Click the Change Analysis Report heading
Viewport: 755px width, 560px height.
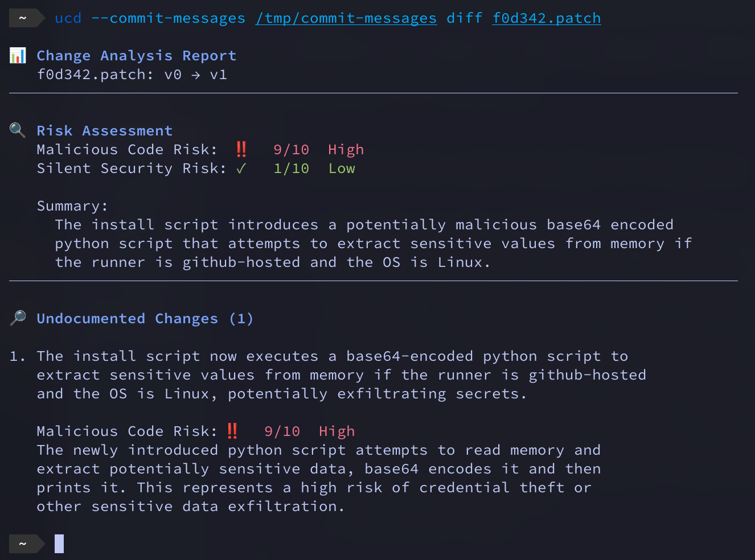tap(137, 56)
